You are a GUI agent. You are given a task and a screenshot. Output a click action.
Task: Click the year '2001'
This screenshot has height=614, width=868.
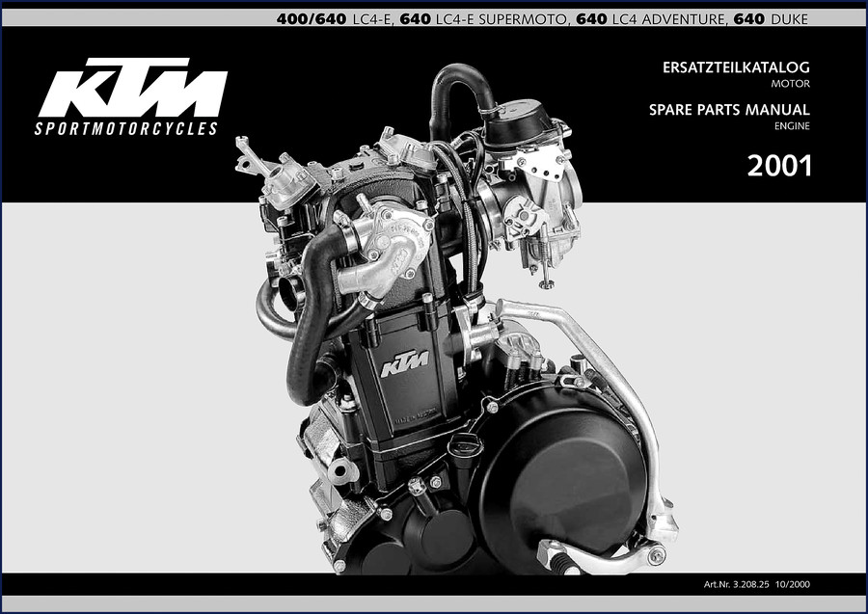(779, 166)
